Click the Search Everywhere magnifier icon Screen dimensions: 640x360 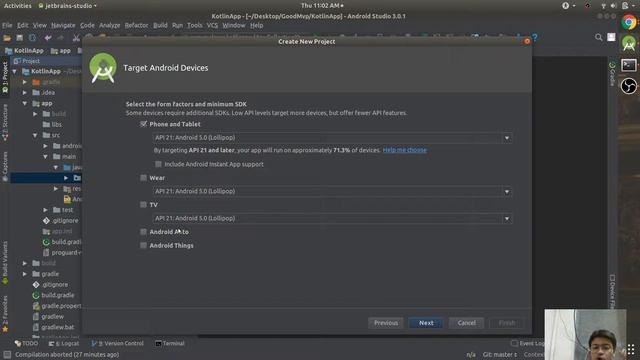tap(598, 38)
